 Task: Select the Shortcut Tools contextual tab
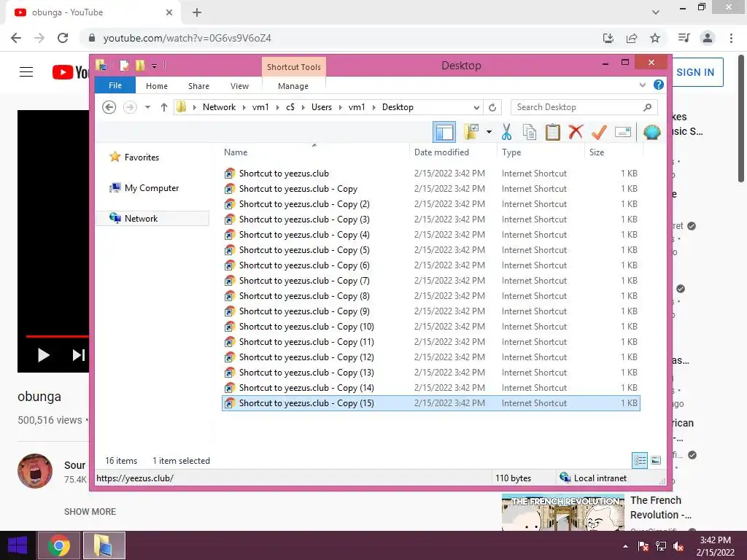[x=293, y=67]
